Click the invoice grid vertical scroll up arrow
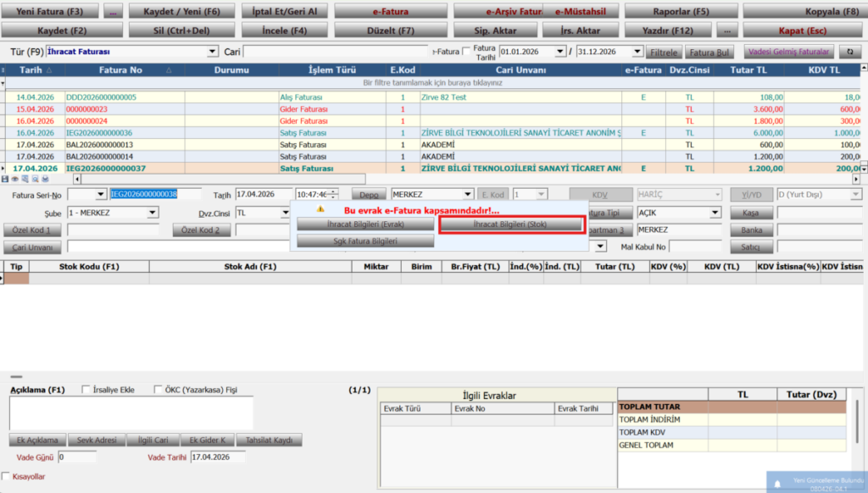868x493 pixels. pyautogui.click(x=864, y=68)
